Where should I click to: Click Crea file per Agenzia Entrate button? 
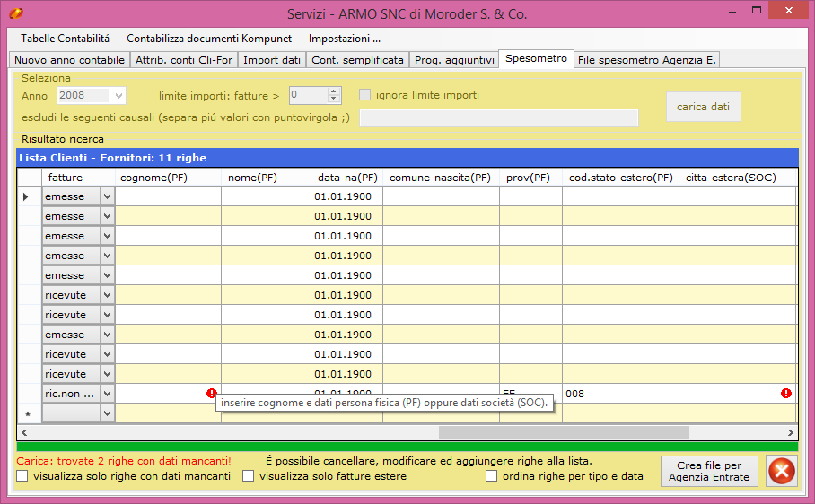tap(709, 471)
